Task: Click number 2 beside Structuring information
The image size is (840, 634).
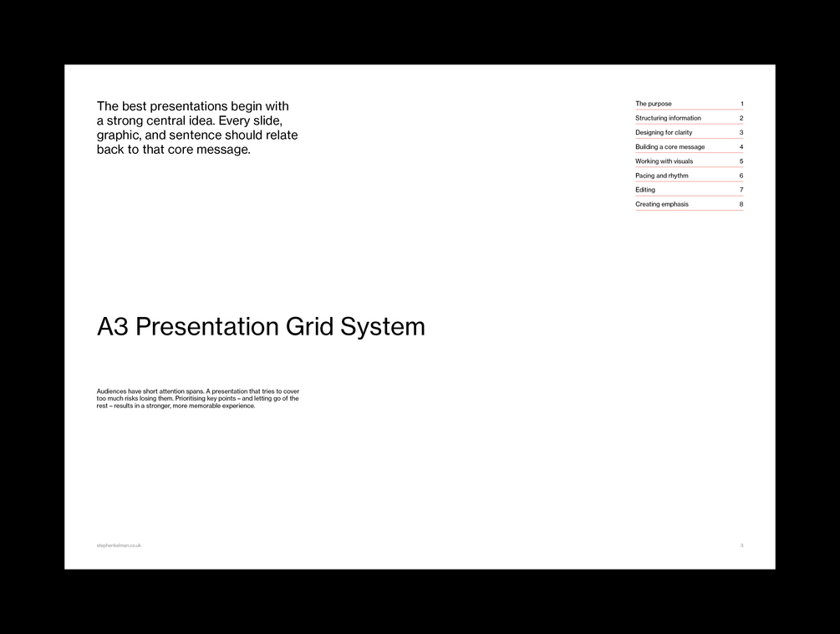Action: pyautogui.click(x=741, y=118)
